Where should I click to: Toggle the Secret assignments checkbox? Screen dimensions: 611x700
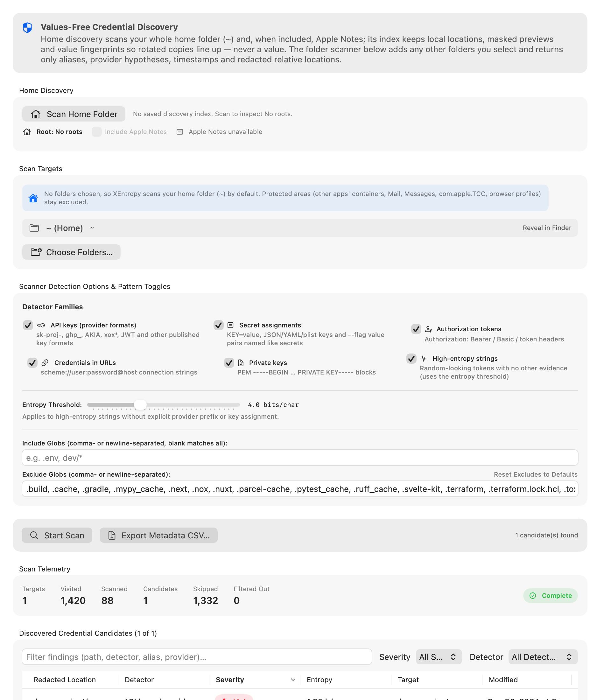pyautogui.click(x=219, y=325)
